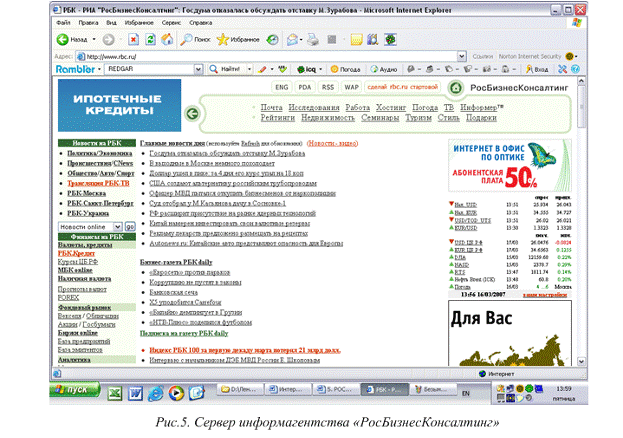Expand the 'Новости online' combo box

[116, 227]
